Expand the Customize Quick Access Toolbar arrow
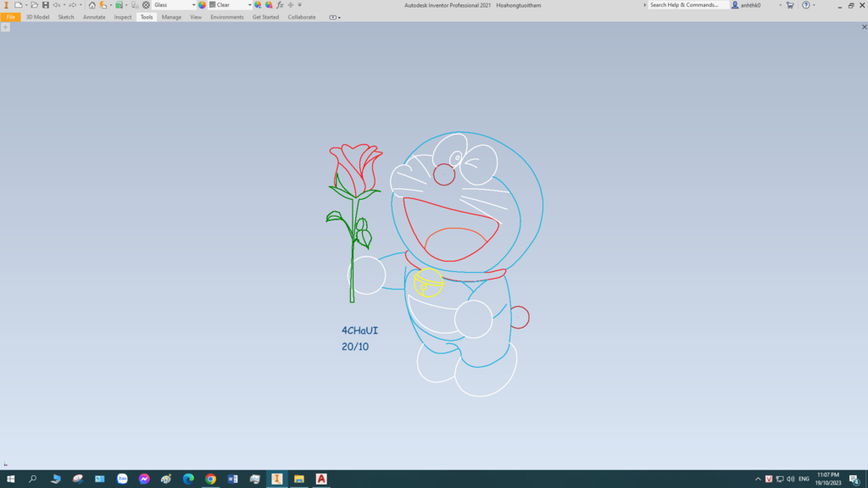 300,5
